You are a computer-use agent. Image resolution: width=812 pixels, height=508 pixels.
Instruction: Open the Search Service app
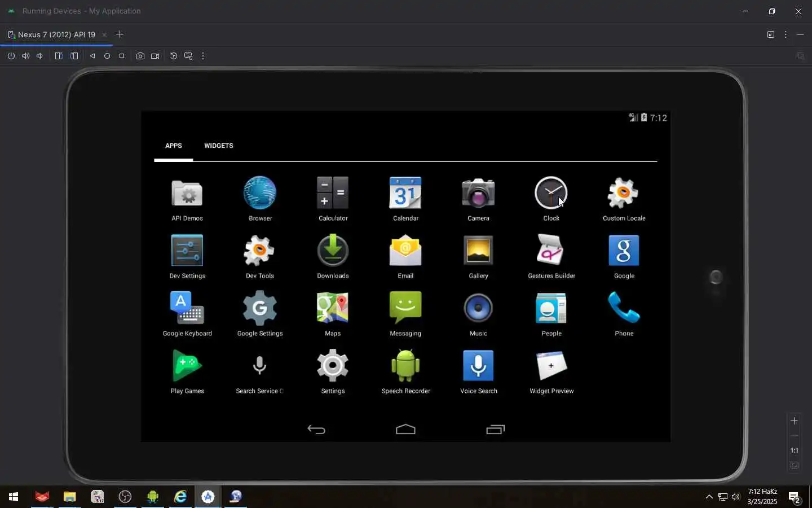point(260,372)
